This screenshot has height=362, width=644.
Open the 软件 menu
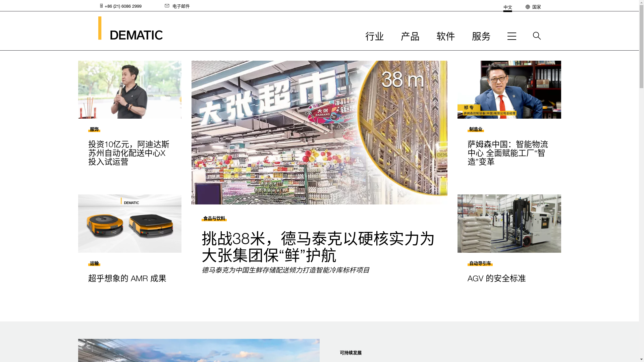[x=445, y=36]
